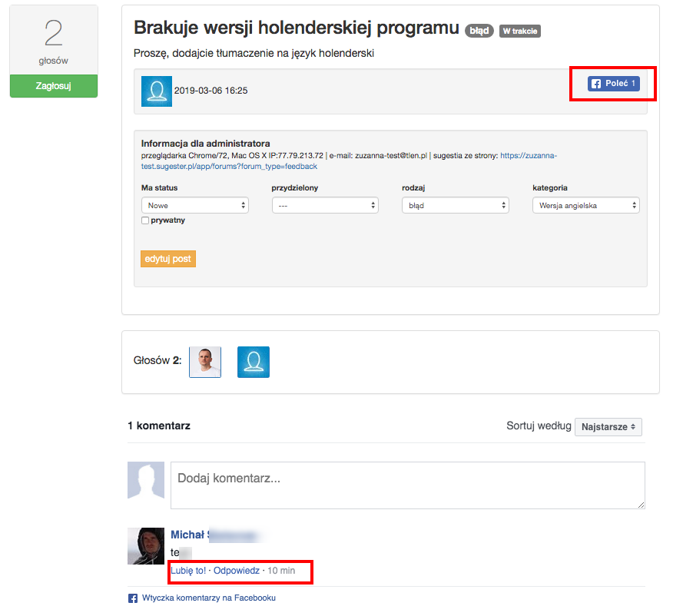Click Lubię to! on the comment
Screen dimensions: 673x616
click(x=188, y=571)
